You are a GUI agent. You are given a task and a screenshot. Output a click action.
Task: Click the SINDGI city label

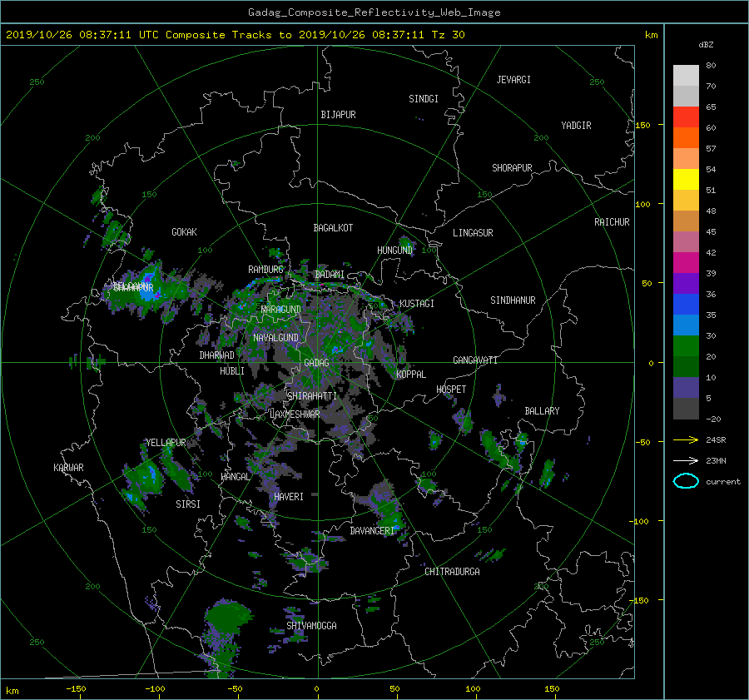(x=424, y=99)
